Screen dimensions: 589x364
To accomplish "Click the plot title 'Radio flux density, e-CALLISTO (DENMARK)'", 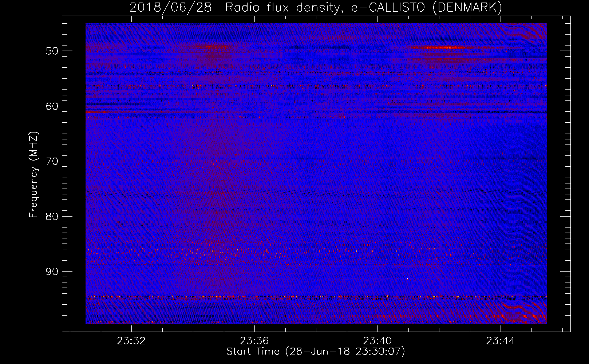I will click(363, 8).
